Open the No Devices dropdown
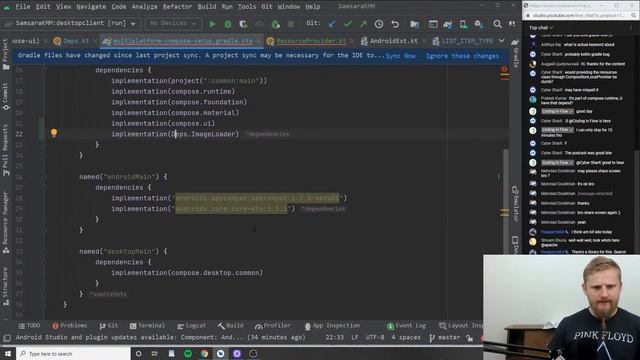This screenshot has width=640, height=360. [173, 24]
